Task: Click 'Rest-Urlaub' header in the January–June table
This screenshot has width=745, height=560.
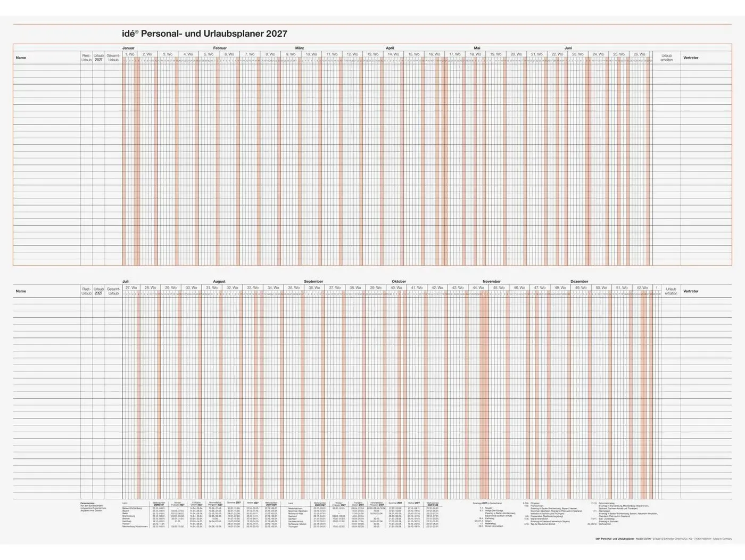Action: tap(87, 58)
